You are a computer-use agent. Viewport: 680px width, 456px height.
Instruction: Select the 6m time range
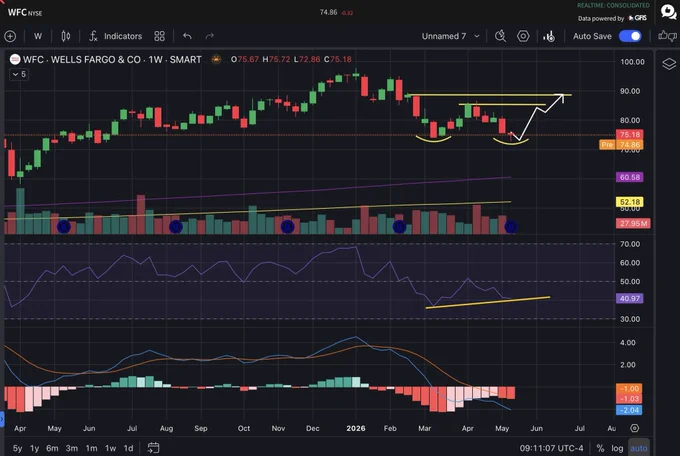pyautogui.click(x=52, y=448)
